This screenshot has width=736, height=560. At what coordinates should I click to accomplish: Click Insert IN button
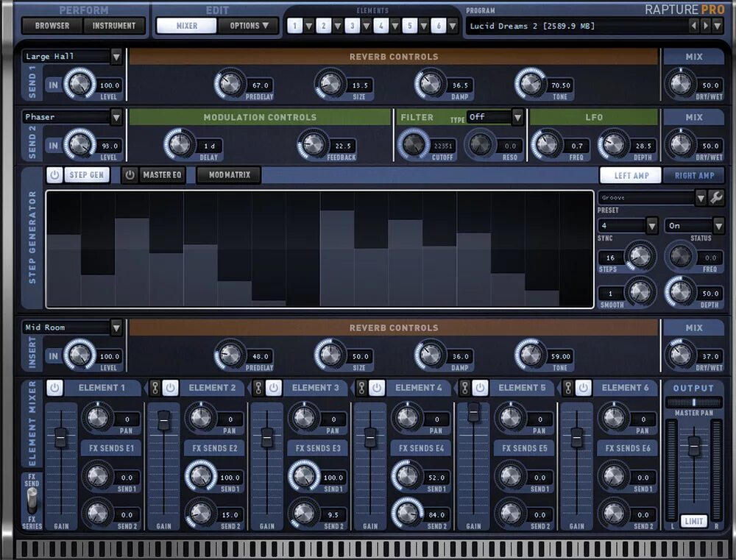(x=54, y=356)
